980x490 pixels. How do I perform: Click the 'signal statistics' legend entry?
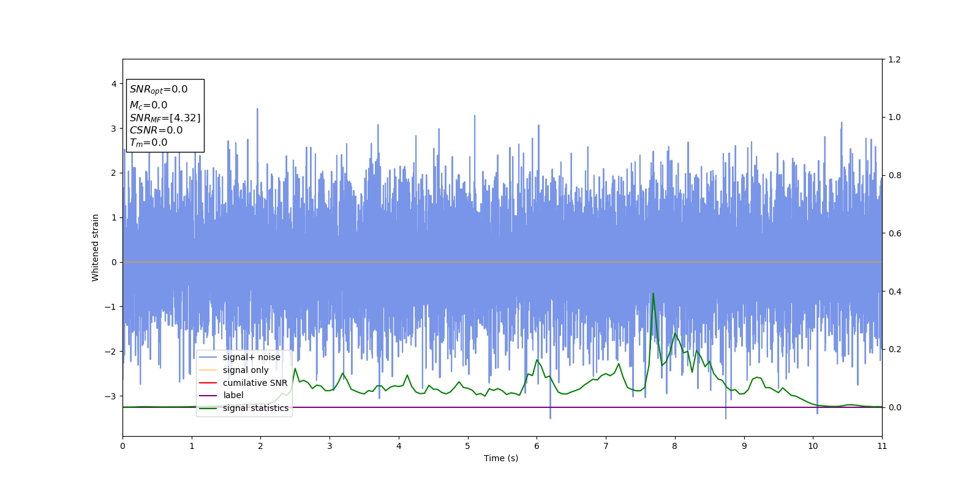coord(244,408)
